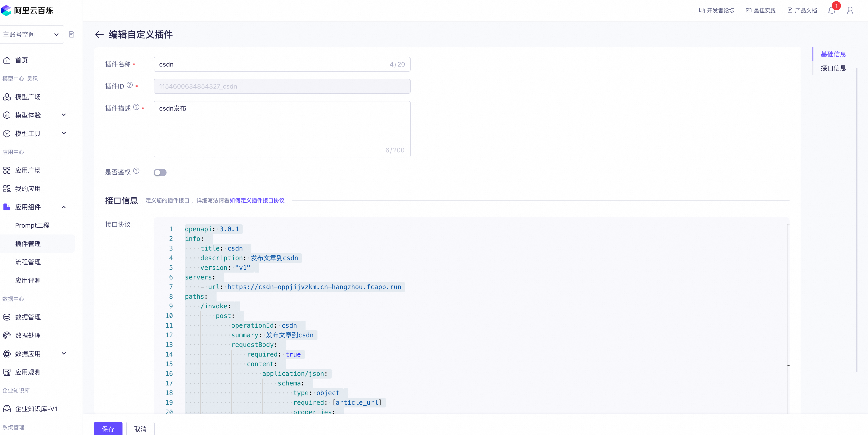Click the 插件名称 input field

(282, 64)
